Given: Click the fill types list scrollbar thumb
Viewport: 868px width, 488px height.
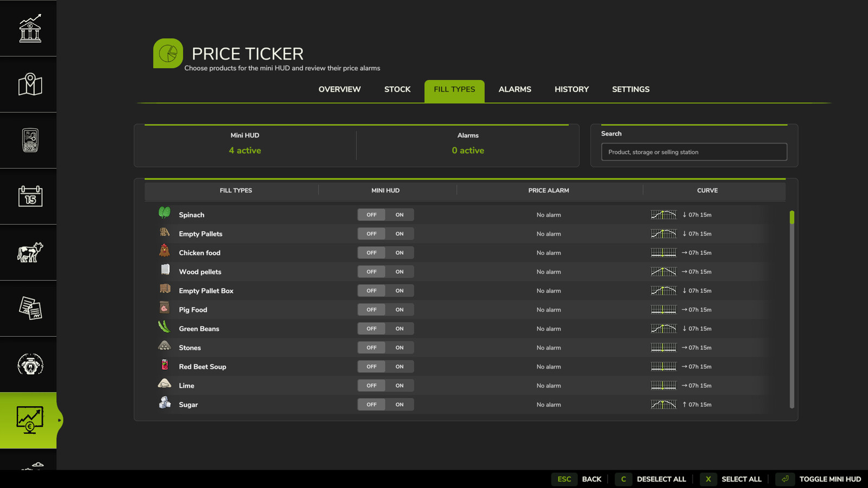Looking at the screenshot, I should [x=792, y=217].
